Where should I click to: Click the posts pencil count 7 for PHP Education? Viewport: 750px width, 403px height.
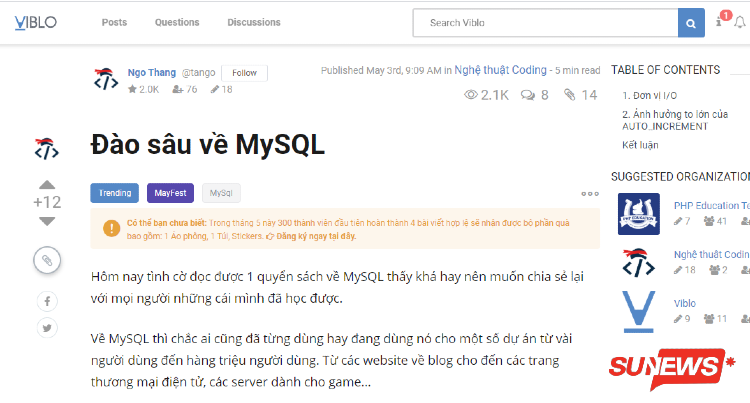tap(682, 221)
